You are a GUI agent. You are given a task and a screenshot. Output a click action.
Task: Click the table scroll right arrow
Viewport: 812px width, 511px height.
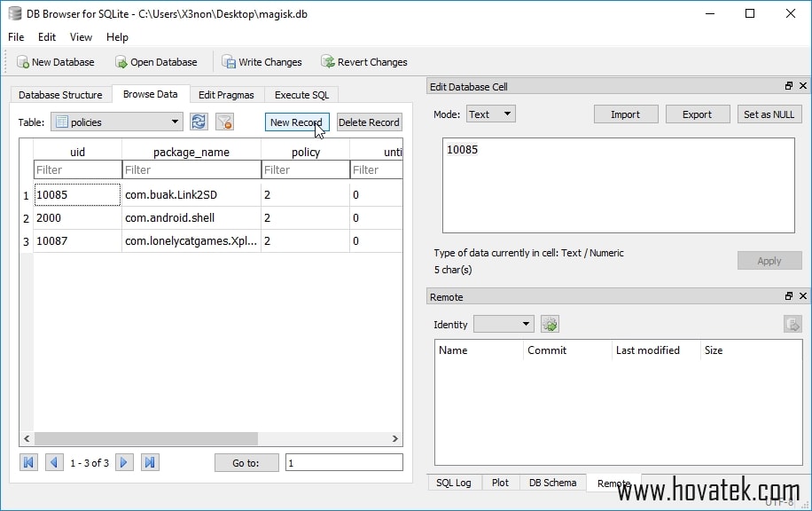point(395,438)
